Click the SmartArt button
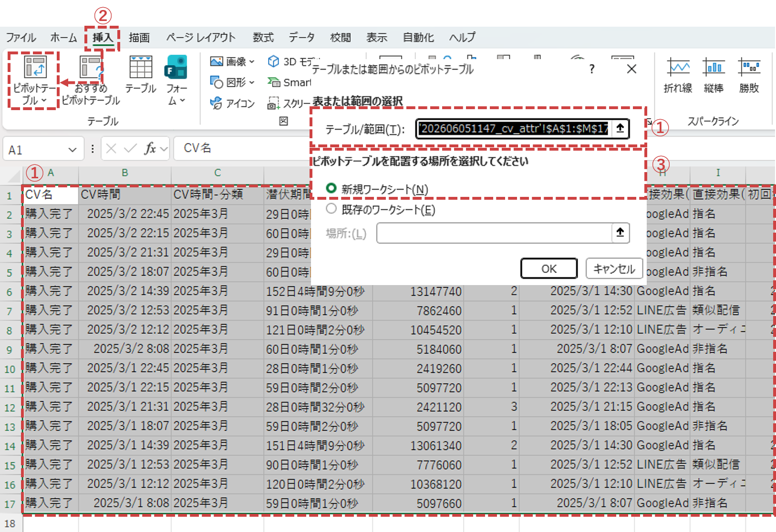The width and height of the screenshot is (776, 532). click(x=290, y=82)
